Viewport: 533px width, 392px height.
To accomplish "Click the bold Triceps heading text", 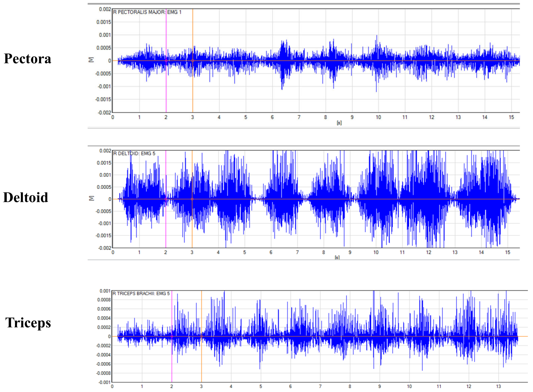I will click(x=28, y=323).
